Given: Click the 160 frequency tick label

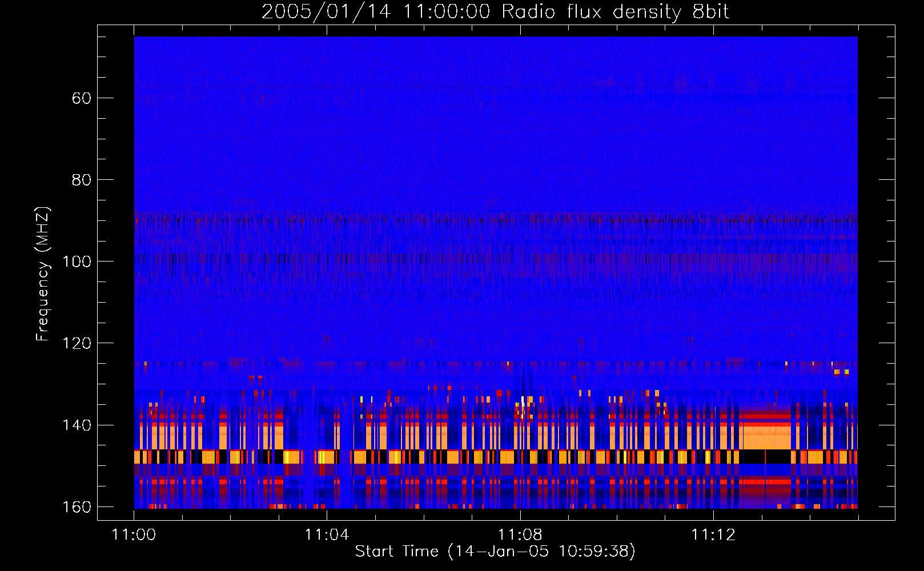Looking at the screenshot, I should pyautogui.click(x=77, y=507).
